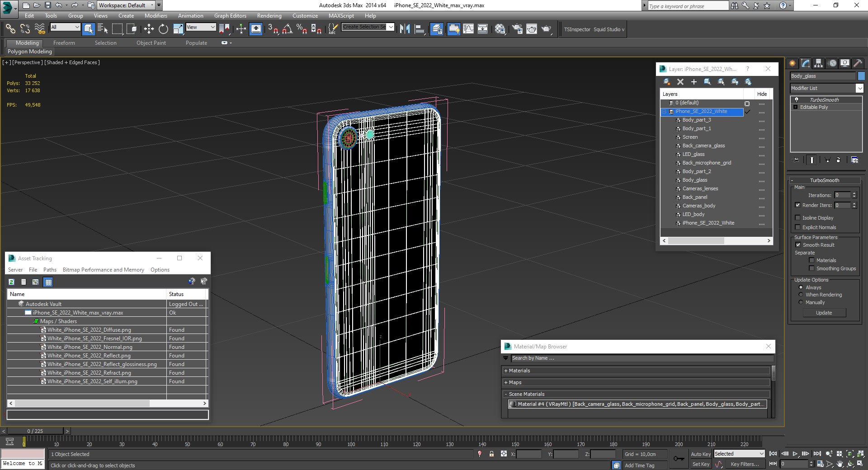
Task: Click Refresh icon in Asset Tracking
Action: point(11,282)
